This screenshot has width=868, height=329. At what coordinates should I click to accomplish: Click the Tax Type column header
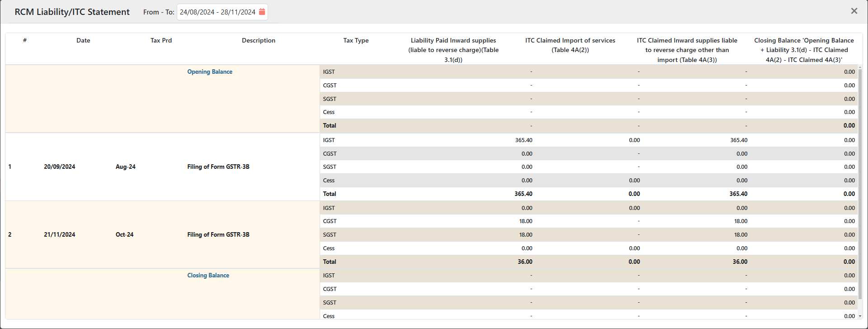[x=356, y=40]
